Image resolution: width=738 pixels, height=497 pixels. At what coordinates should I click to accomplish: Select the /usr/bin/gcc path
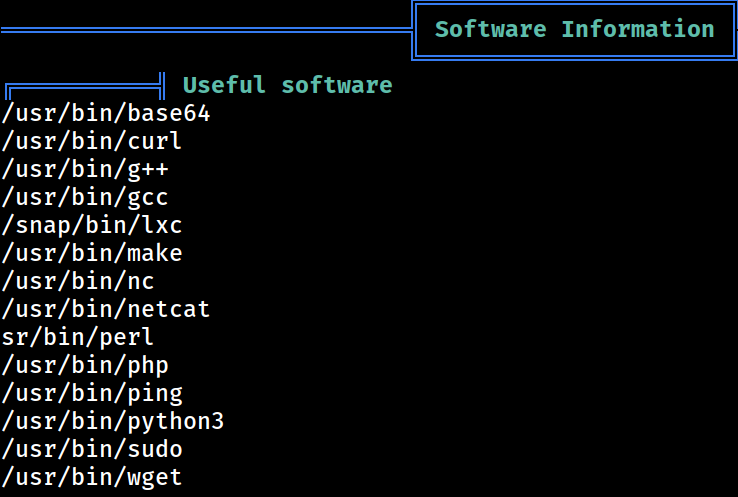85,198
